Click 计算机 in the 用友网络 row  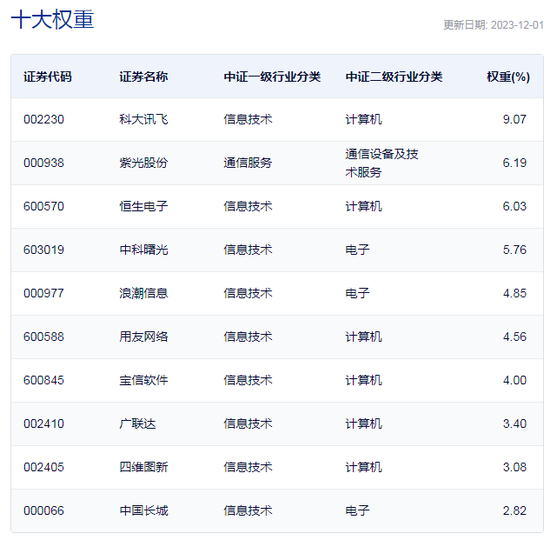coord(363,337)
